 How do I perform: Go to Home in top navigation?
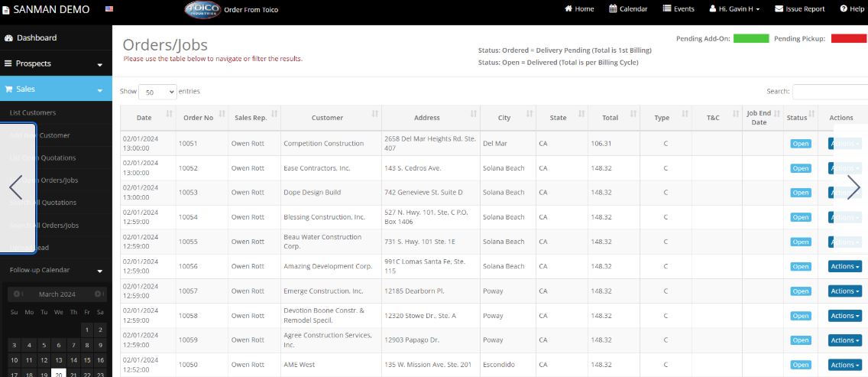click(x=578, y=9)
